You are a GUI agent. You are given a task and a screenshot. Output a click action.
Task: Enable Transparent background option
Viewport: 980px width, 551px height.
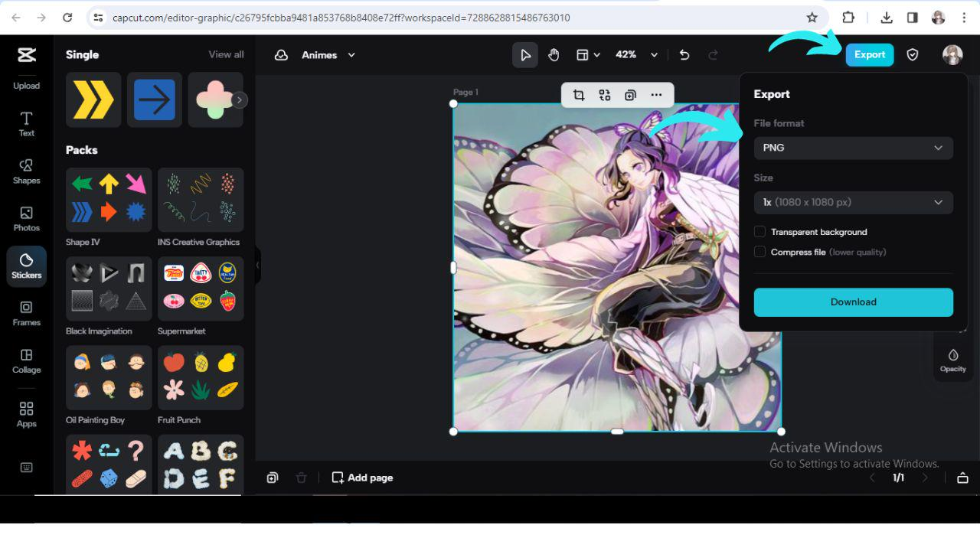click(x=759, y=232)
